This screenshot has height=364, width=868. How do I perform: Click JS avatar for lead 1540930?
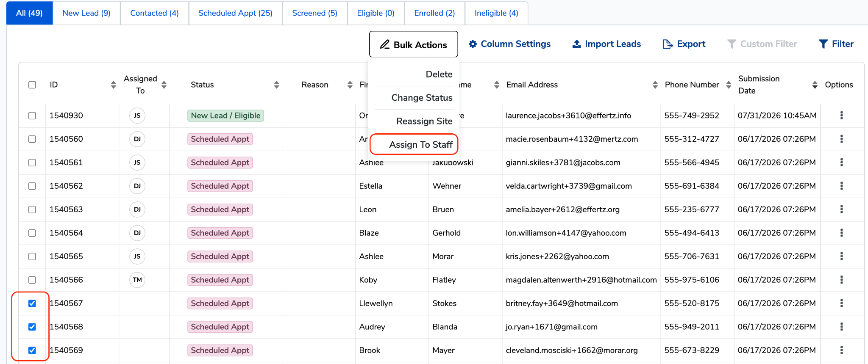(137, 116)
